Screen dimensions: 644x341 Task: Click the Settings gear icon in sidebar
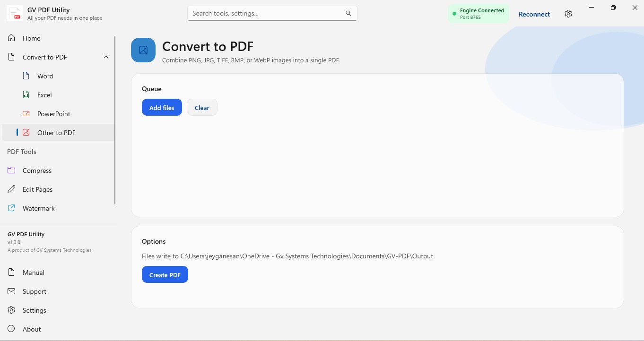pos(11,310)
